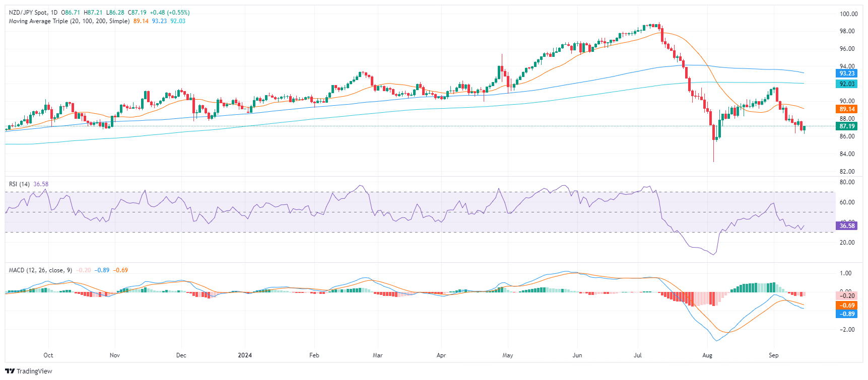This screenshot has height=380, width=868.
Task: Click the TradingView text link
Action: tap(34, 371)
